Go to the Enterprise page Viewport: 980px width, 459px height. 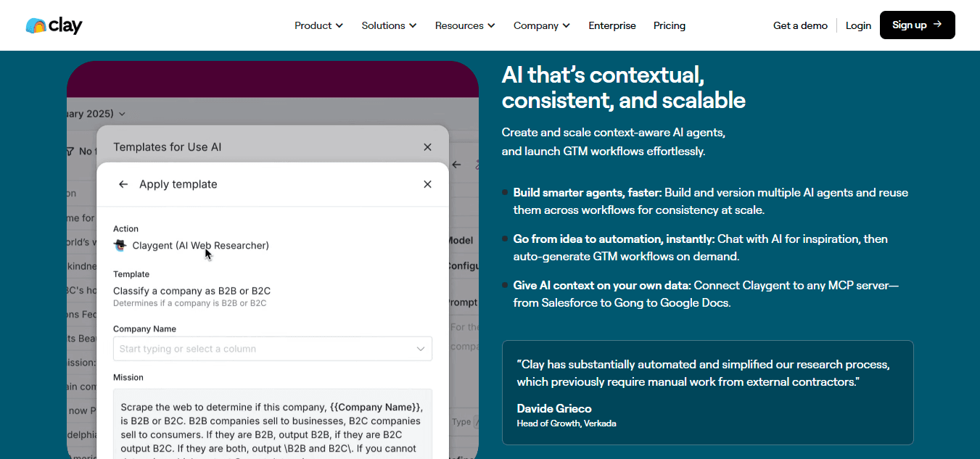coord(612,25)
